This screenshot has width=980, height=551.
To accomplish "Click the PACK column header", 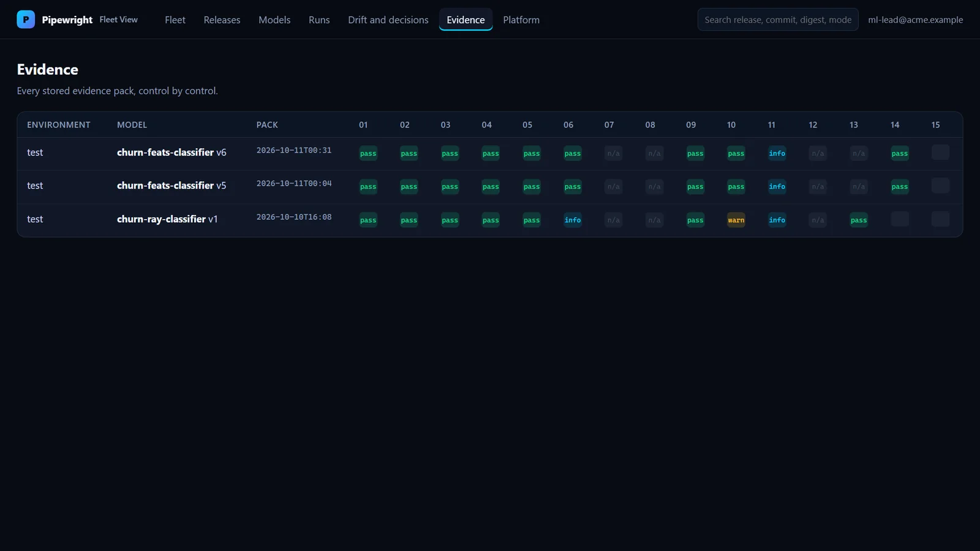I will tap(267, 125).
